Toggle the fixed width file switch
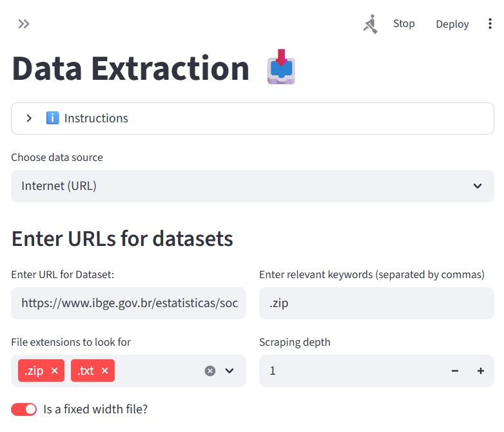Viewport: 504px width, 432px height. 24,409
